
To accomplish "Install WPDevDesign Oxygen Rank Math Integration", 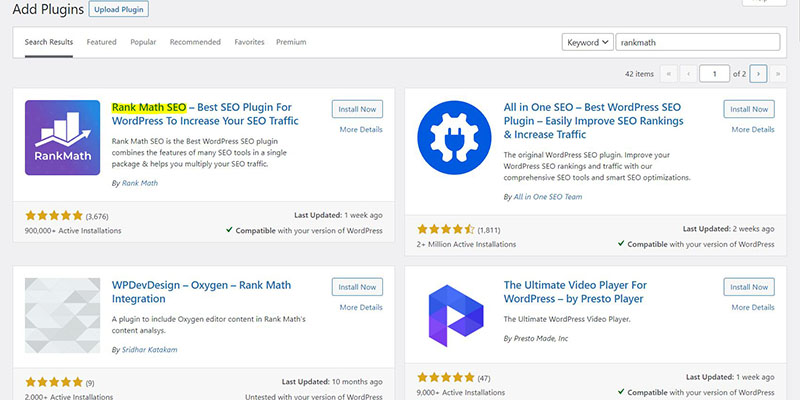I will (357, 287).
